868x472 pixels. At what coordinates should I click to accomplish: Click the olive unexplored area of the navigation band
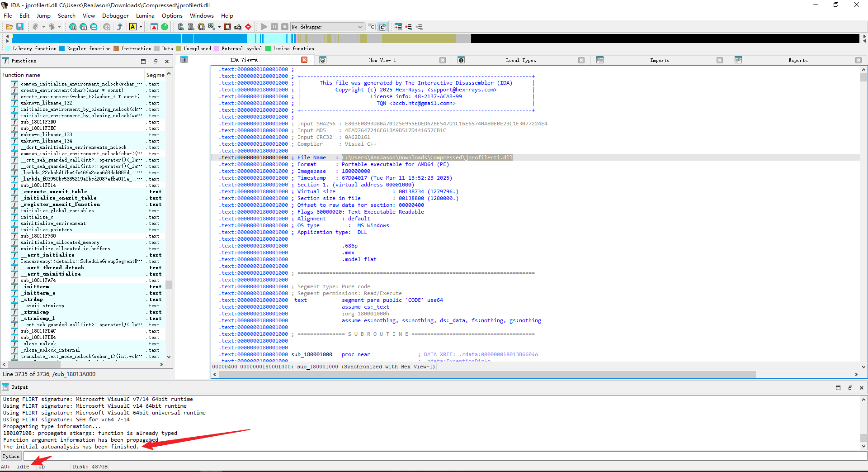[419, 38]
